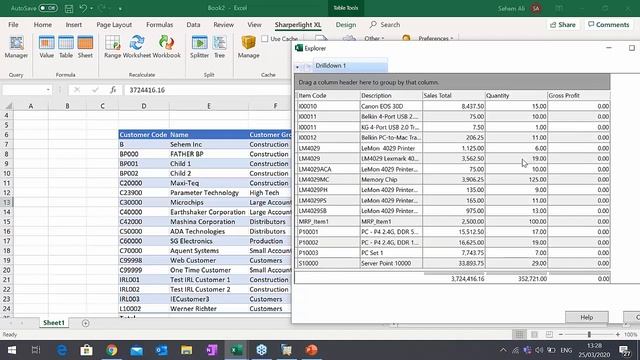Open the Undo history dropdown arrow
Viewport: 640px width, 360px height.
(x=91, y=8)
